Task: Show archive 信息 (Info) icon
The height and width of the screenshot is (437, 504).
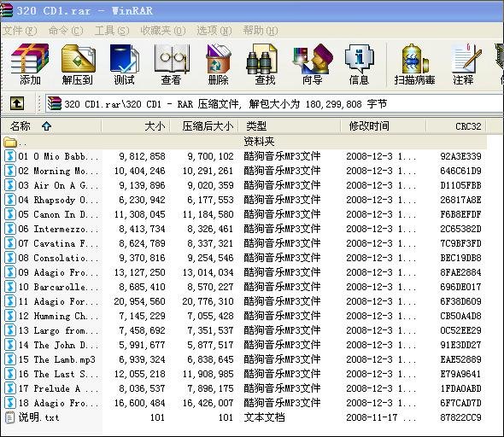Action: point(359,64)
